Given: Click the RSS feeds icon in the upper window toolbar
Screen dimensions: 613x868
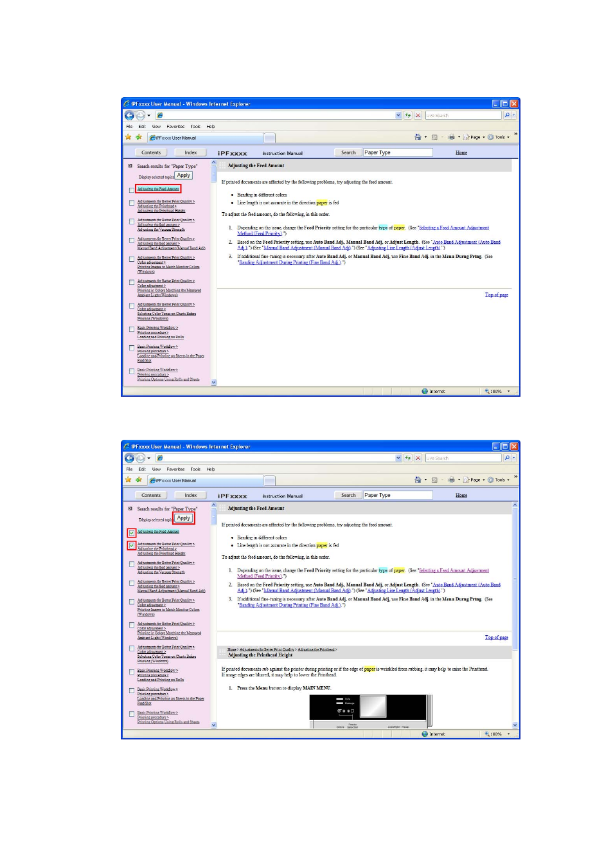Looking at the screenshot, I should coord(434,137).
